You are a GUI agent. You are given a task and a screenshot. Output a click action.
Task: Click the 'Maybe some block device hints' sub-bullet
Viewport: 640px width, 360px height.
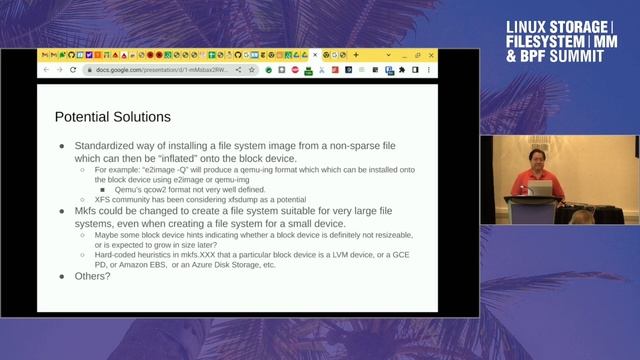coord(254,240)
